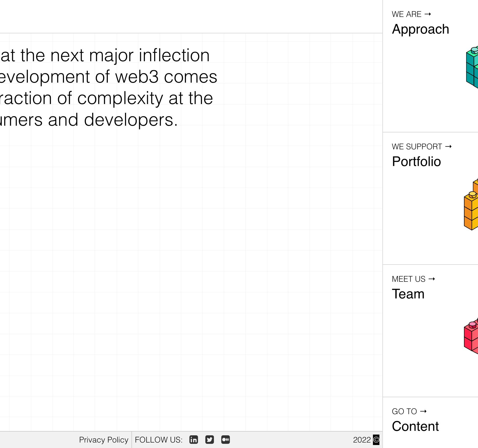
Task: Open the Twitter social icon
Action: tap(210, 440)
